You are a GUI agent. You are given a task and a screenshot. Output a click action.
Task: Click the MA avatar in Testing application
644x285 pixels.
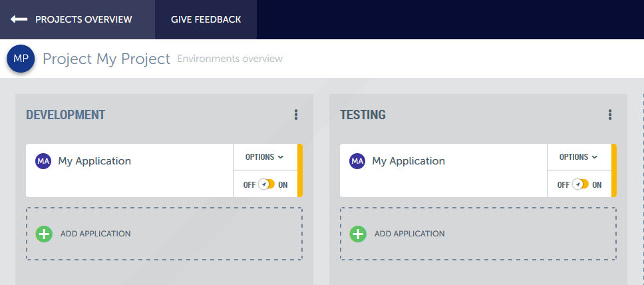click(x=357, y=161)
